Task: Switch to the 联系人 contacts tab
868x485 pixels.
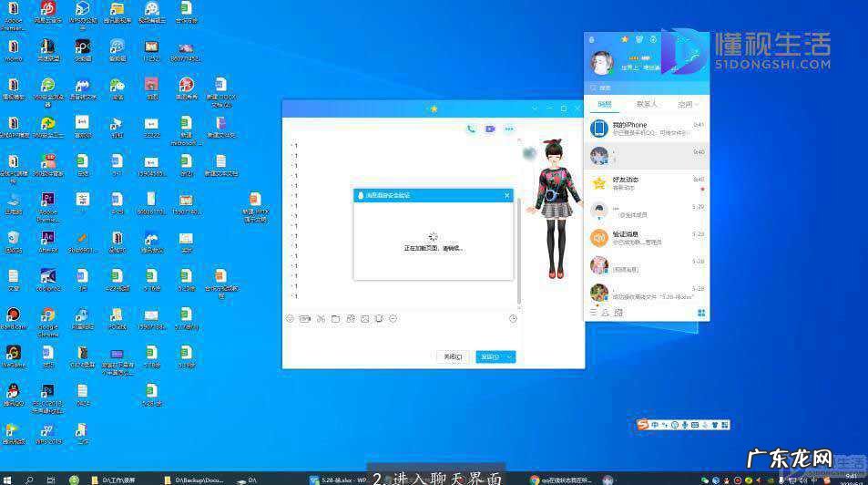Action: click(647, 105)
